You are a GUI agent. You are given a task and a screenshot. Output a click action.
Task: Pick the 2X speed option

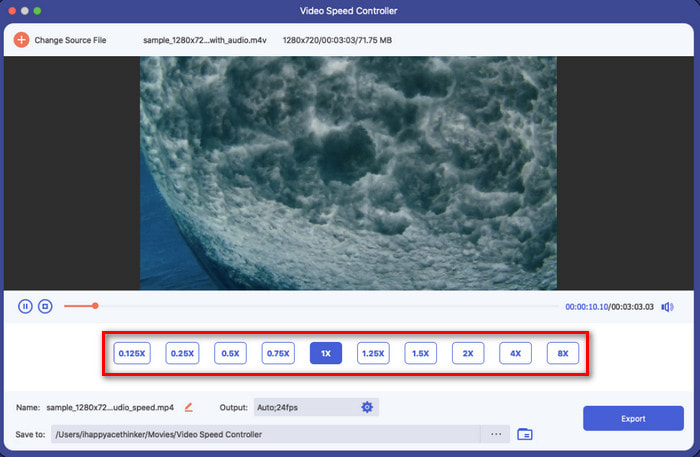click(x=468, y=353)
